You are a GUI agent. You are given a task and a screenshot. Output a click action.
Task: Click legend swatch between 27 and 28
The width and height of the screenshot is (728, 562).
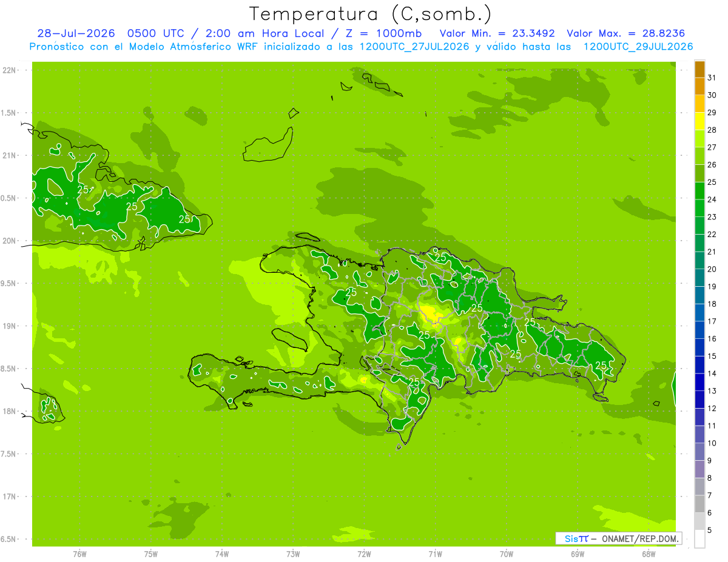coord(699,138)
